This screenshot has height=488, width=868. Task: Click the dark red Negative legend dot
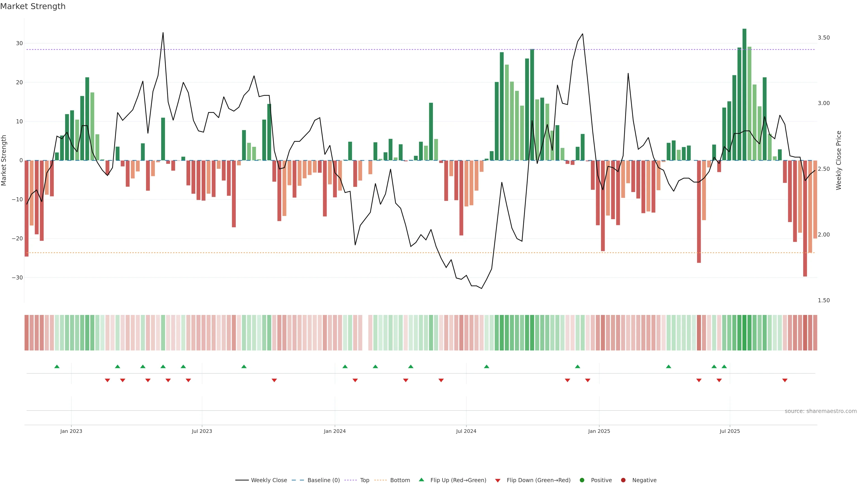(x=623, y=480)
